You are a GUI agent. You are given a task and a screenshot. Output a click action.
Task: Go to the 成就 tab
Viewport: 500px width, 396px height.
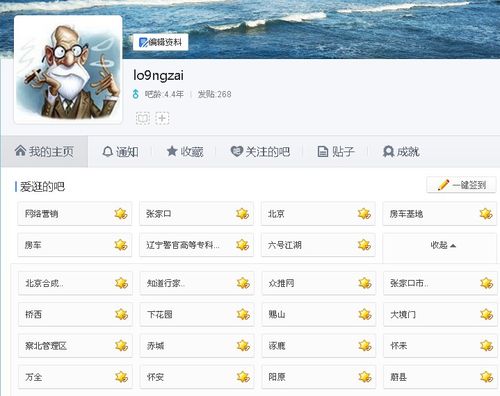(x=401, y=152)
